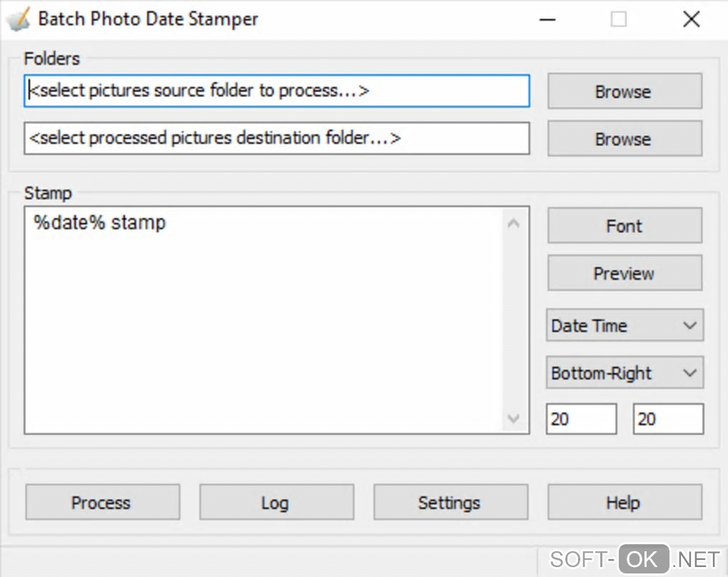Open the Font selection dialog
This screenshot has width=728, height=577.
[x=625, y=226]
